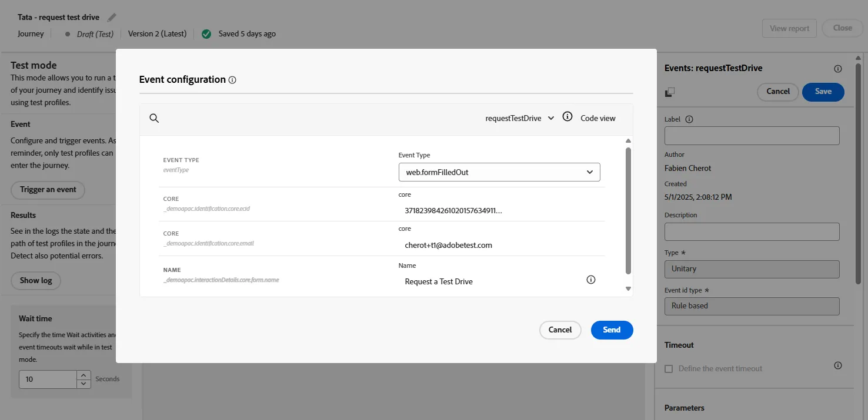Click Save in the Events panel

pos(823,92)
